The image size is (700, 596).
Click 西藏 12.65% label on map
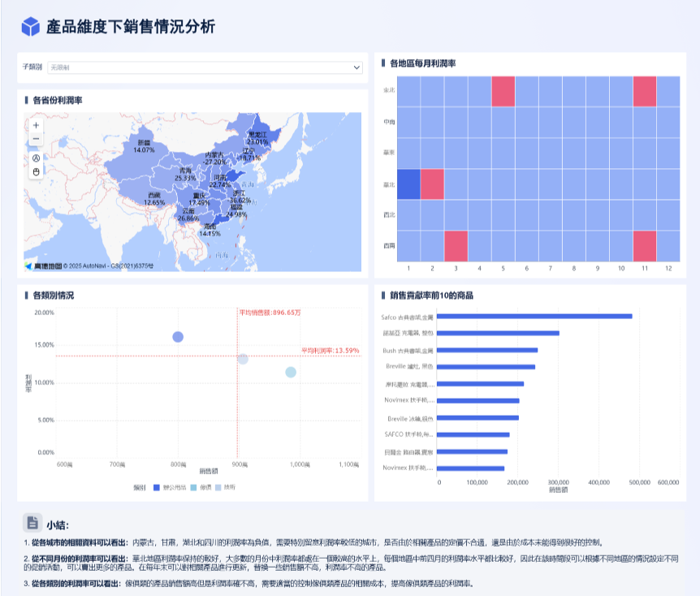154,199
